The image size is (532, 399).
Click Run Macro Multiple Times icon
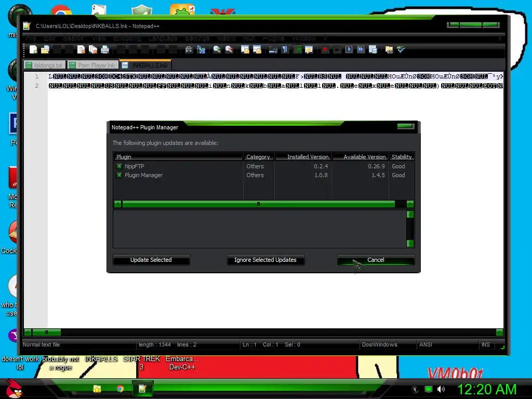[361, 49]
